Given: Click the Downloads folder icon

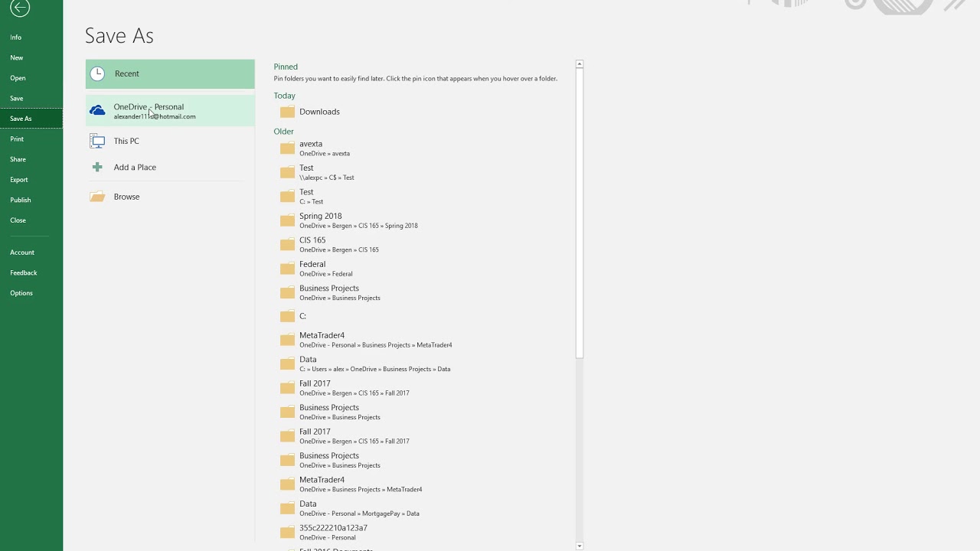Looking at the screenshot, I should click(x=287, y=112).
